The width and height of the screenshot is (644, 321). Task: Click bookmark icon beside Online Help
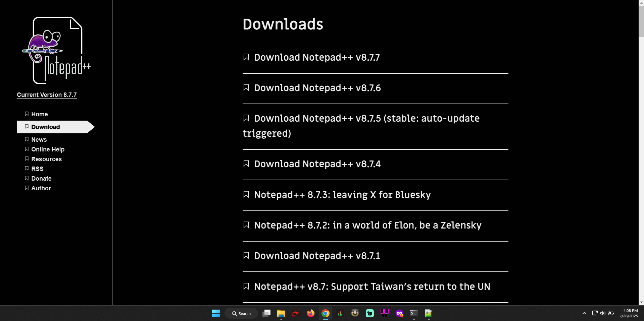[x=27, y=149]
